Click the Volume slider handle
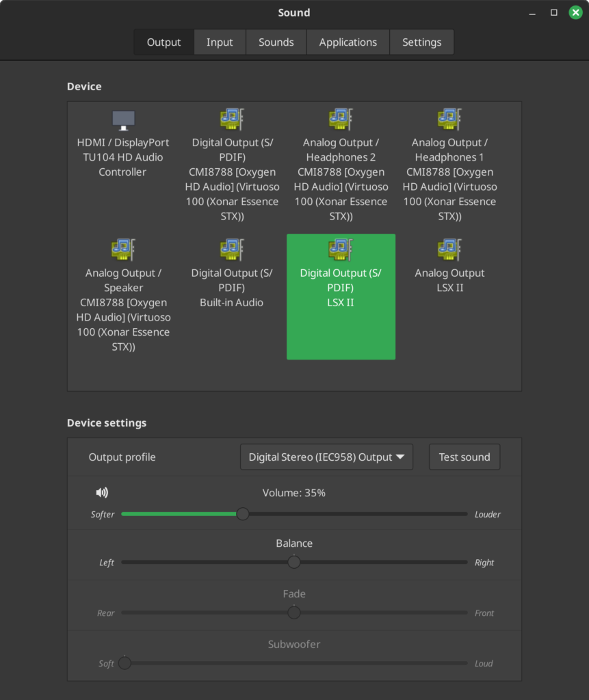This screenshot has height=700, width=589. [243, 514]
